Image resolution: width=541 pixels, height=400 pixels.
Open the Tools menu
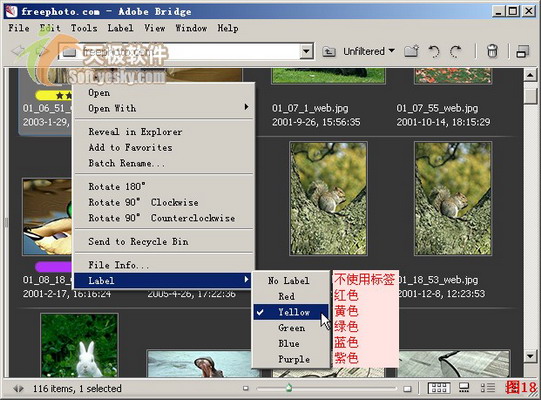84,28
